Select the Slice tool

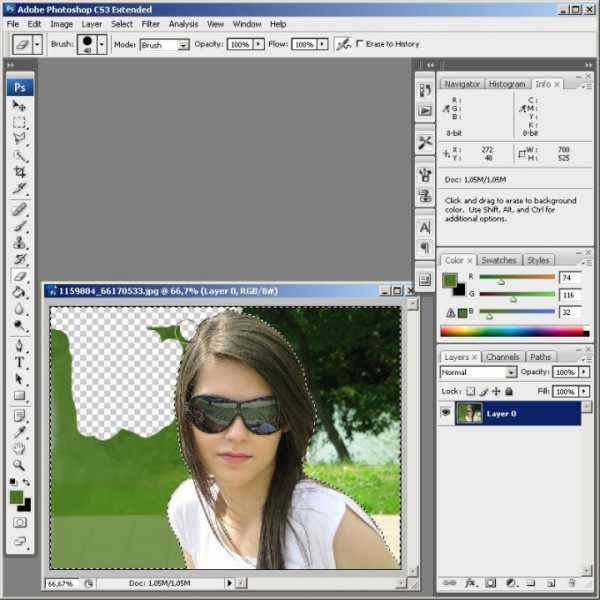tap(19, 188)
